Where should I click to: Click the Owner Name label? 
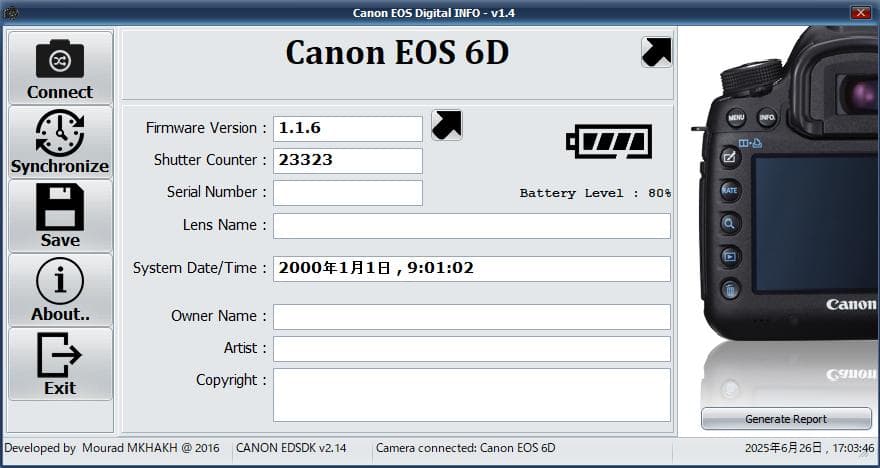219,317
